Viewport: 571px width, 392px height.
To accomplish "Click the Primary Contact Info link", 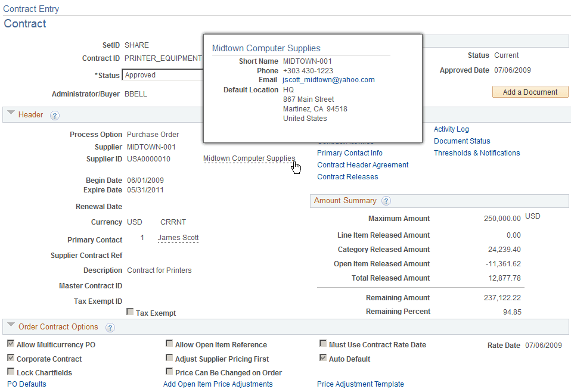I will coord(349,153).
